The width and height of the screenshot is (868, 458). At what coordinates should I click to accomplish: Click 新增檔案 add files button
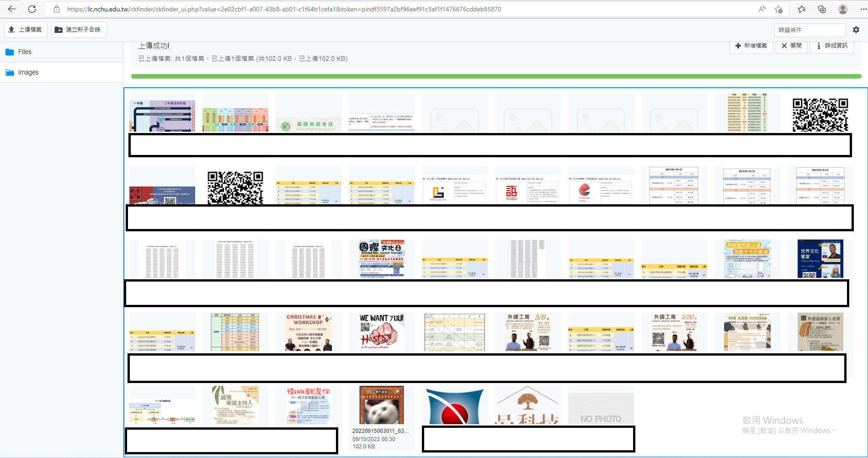(751, 46)
